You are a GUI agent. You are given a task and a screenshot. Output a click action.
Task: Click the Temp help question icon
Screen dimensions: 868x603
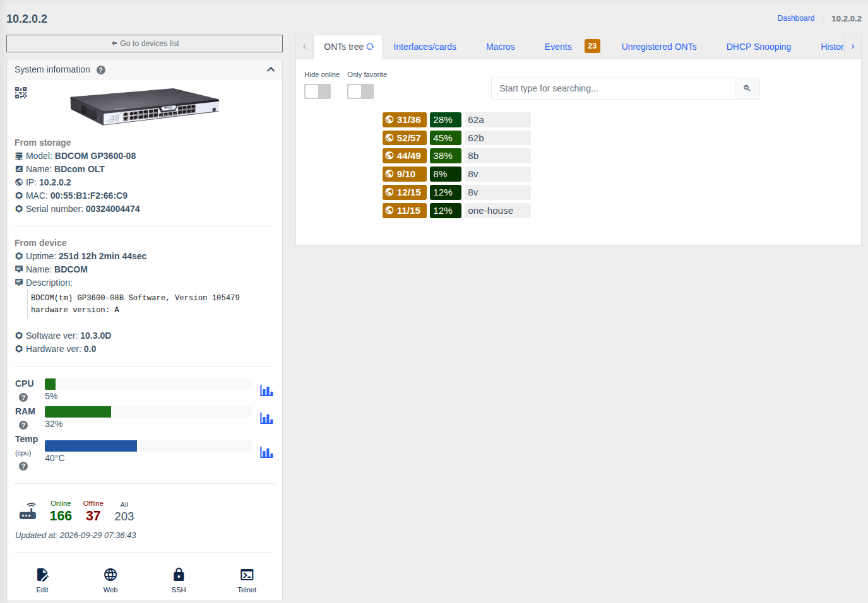click(x=23, y=466)
